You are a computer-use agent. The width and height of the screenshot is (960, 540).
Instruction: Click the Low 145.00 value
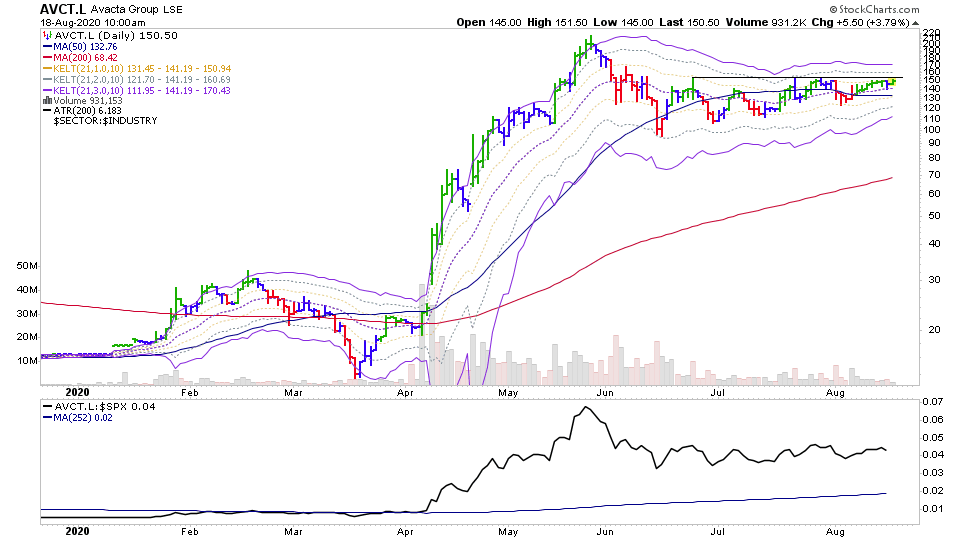tap(623, 22)
